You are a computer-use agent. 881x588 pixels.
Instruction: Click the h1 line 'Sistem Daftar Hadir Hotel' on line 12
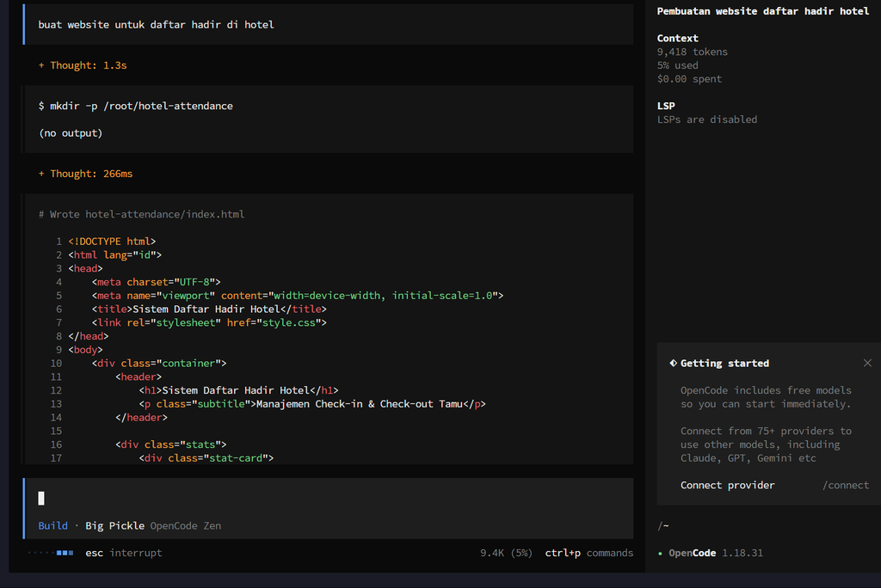[239, 390]
